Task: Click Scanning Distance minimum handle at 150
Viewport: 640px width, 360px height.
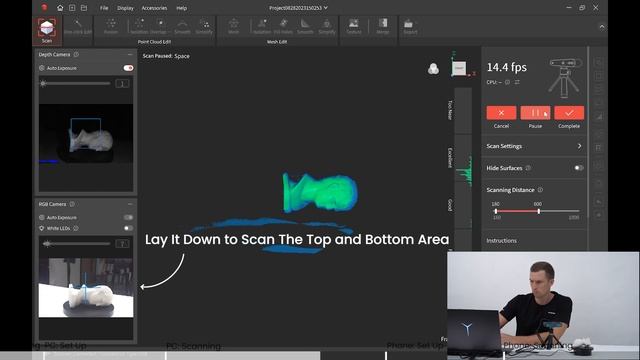Action: (x=496, y=211)
